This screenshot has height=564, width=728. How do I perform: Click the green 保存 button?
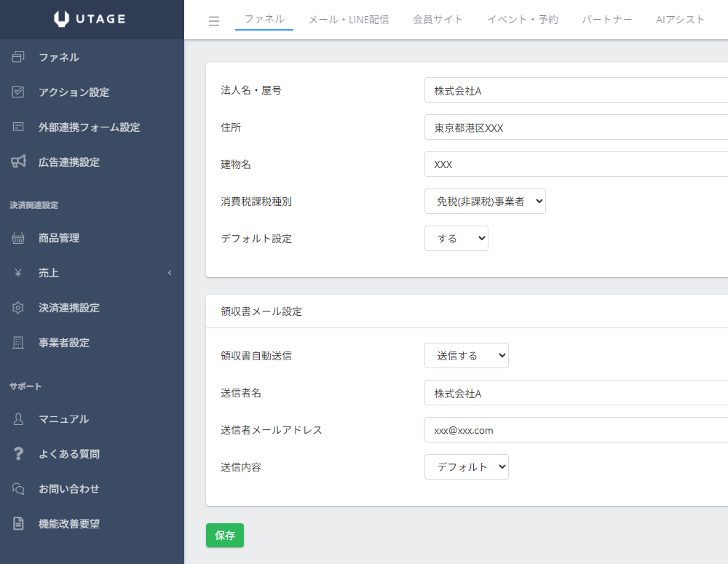click(225, 536)
